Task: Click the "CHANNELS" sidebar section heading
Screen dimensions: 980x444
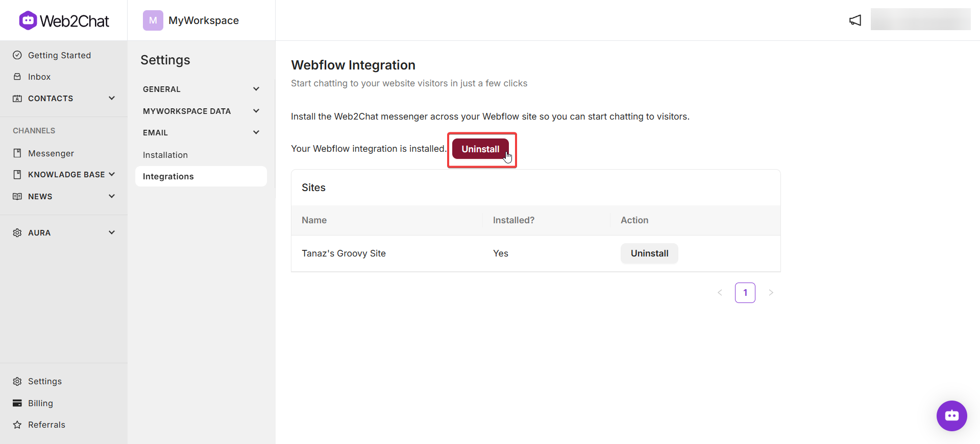Action: (34, 131)
